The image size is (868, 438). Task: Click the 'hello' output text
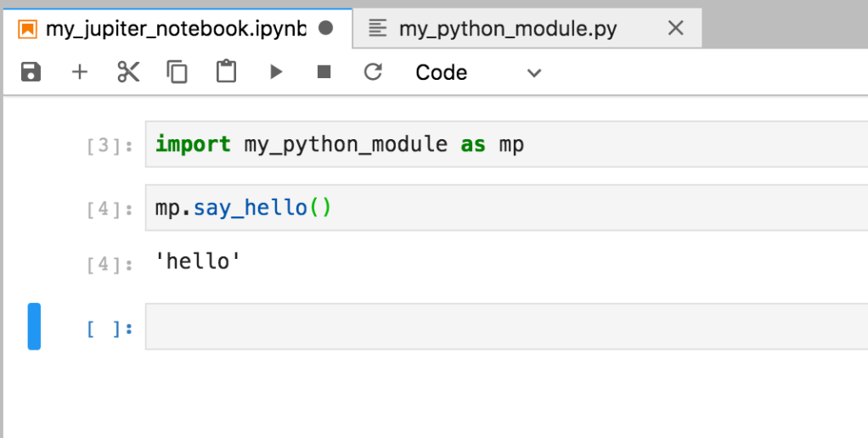tap(198, 261)
